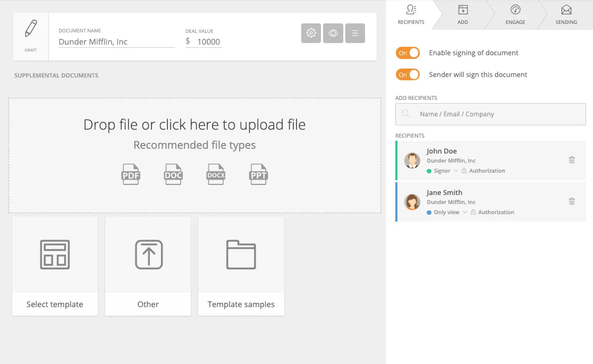593x364 pixels.
Task: Click the draft pencil icon
Action: 31,28
